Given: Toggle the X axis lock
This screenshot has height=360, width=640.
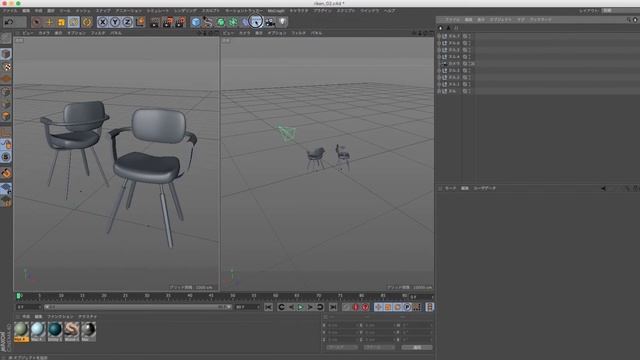Looking at the screenshot, I should tap(102, 22).
